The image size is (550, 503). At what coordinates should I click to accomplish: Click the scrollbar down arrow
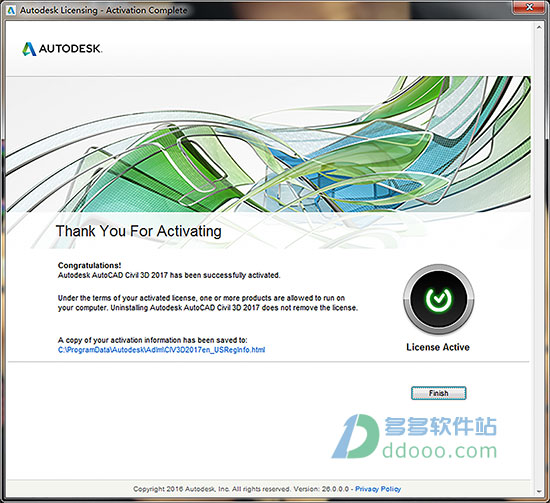click(539, 491)
